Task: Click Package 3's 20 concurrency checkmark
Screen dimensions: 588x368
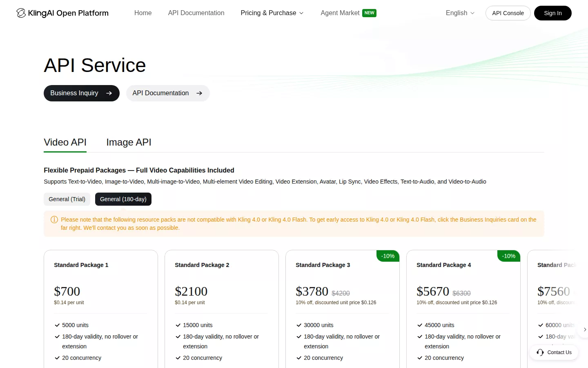Action: (299, 358)
